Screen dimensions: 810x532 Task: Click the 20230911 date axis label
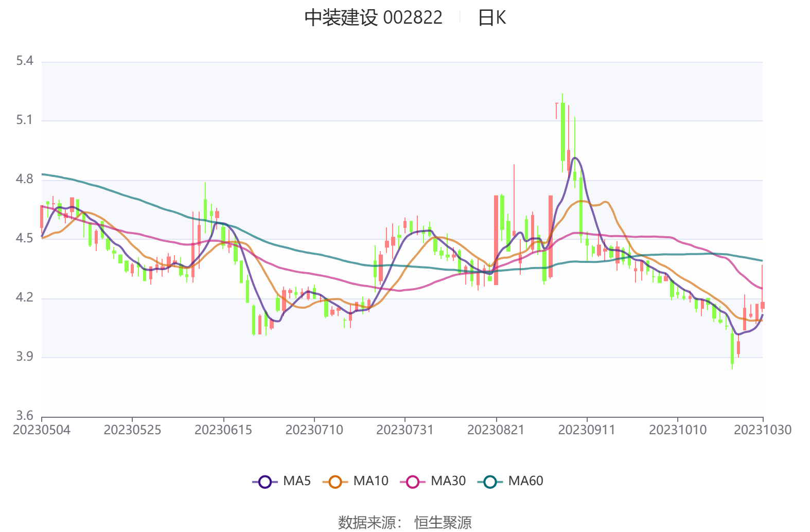coord(587,430)
